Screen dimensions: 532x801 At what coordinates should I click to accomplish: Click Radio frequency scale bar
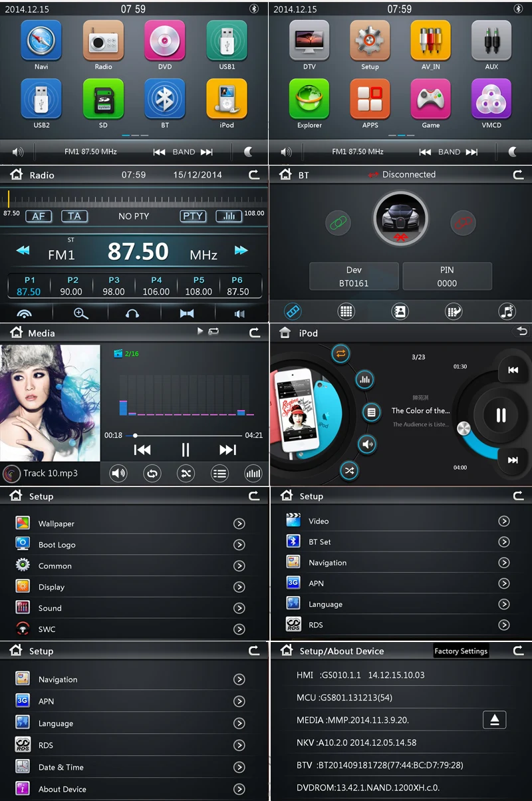pos(134,200)
